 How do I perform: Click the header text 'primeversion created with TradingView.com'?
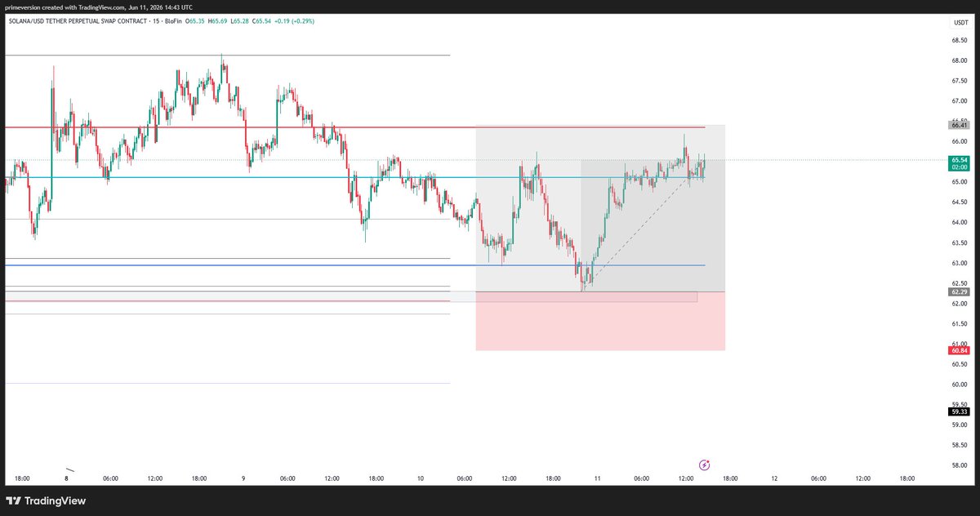(x=65, y=6)
